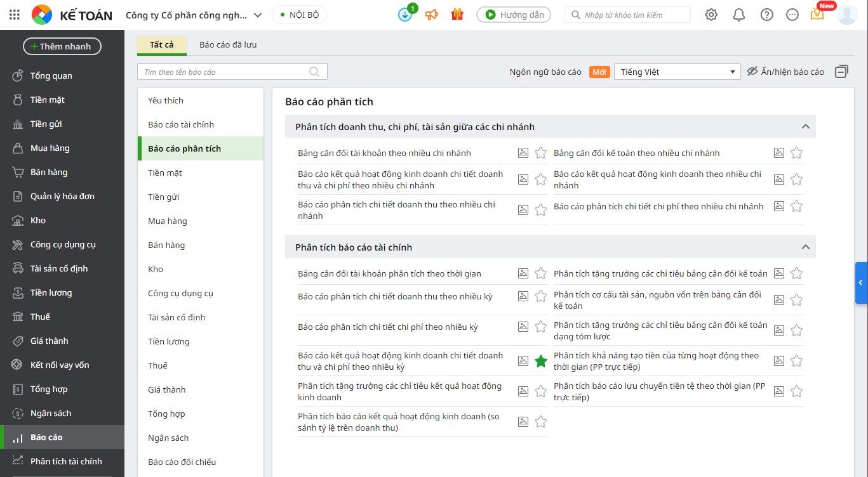
Task: Open Tiền lương module in the dark sidebar
Action: click(62, 292)
